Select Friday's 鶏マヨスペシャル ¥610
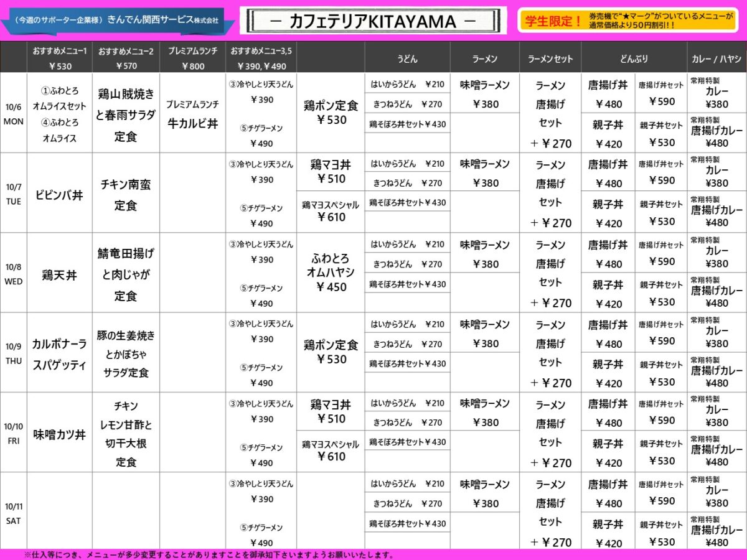 point(331,451)
